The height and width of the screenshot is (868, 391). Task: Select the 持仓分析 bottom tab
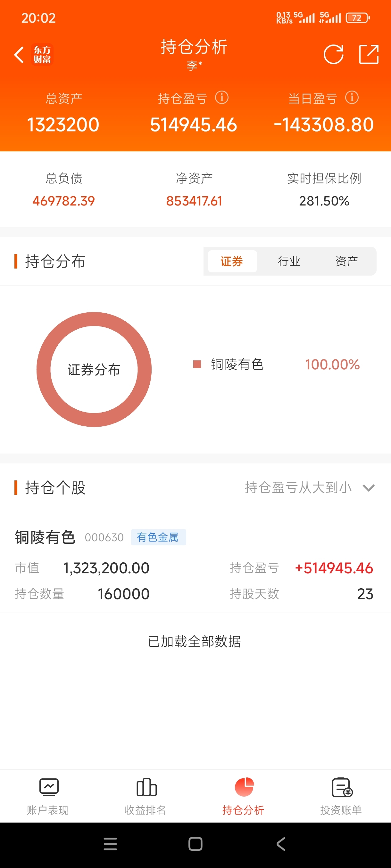coord(243,795)
